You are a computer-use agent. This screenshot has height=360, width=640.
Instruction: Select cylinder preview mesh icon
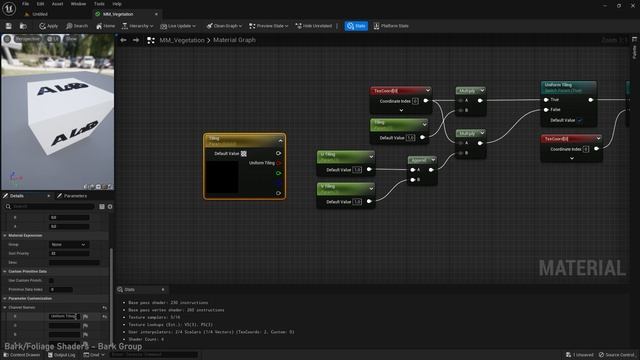click(x=86, y=187)
